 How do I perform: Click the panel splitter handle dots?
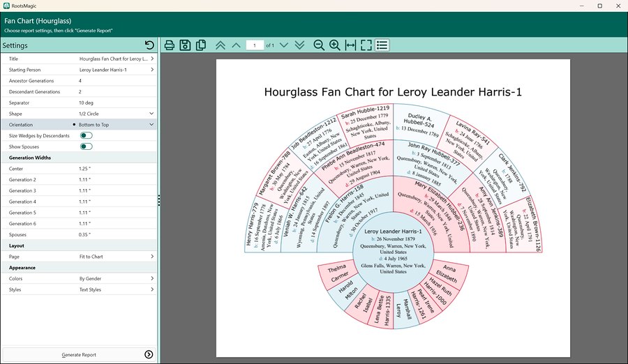pyautogui.click(x=159, y=200)
